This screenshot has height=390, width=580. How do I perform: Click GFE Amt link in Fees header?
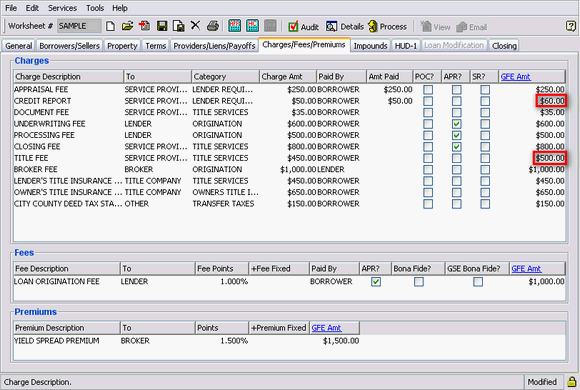tap(526, 269)
